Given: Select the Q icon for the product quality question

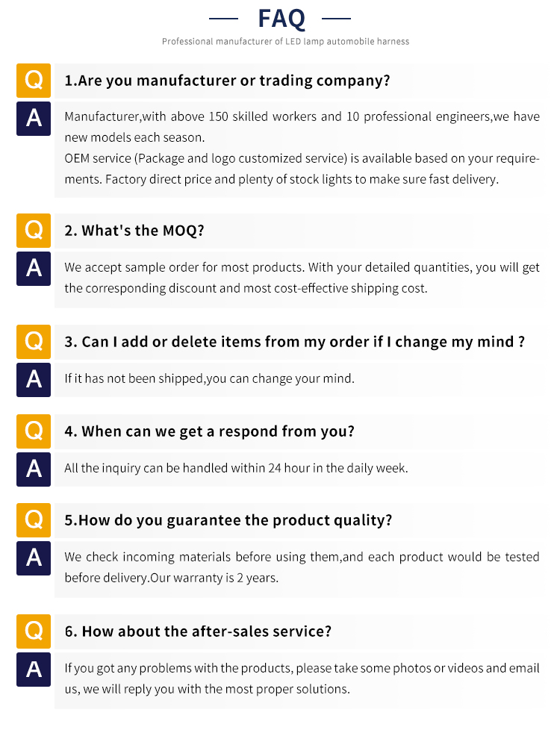Looking at the screenshot, I should pyautogui.click(x=34, y=520).
